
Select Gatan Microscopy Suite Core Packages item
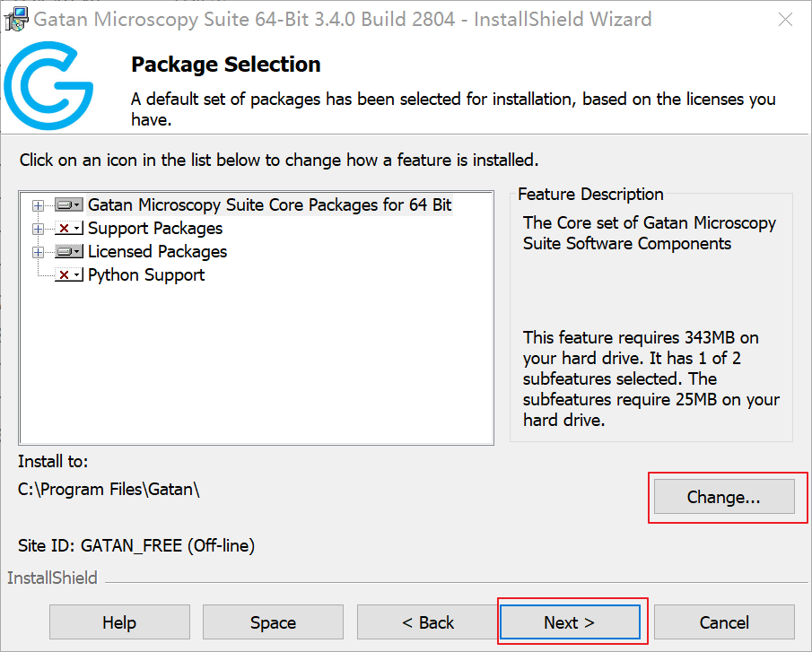(269, 204)
